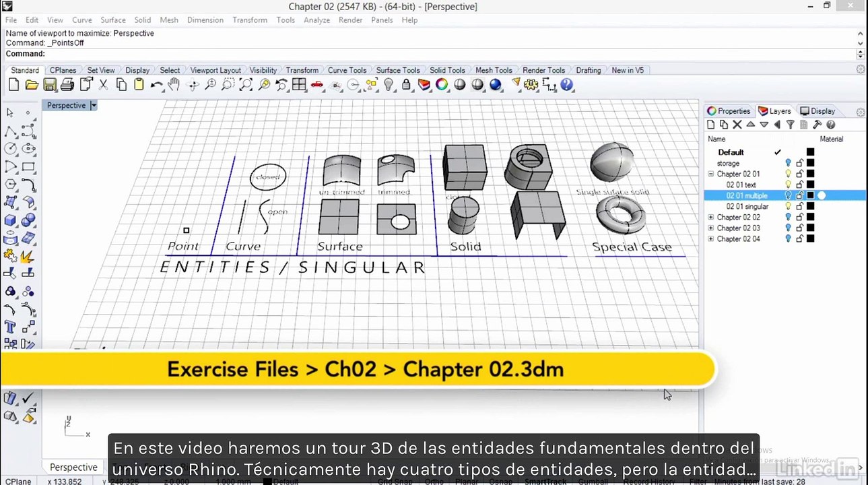Create a new layer in the Layers panel
Image resolution: width=868 pixels, height=485 pixels.
click(710, 125)
